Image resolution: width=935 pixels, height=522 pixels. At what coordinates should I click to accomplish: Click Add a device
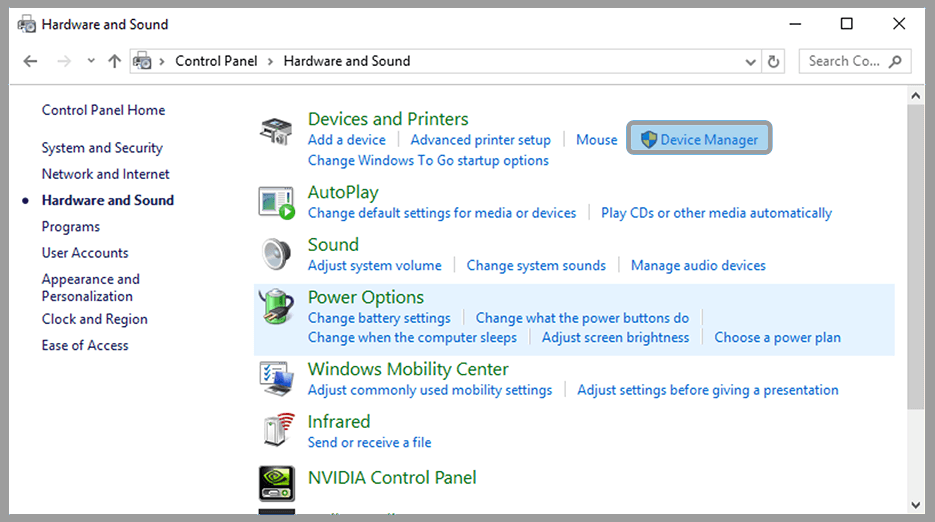(347, 140)
